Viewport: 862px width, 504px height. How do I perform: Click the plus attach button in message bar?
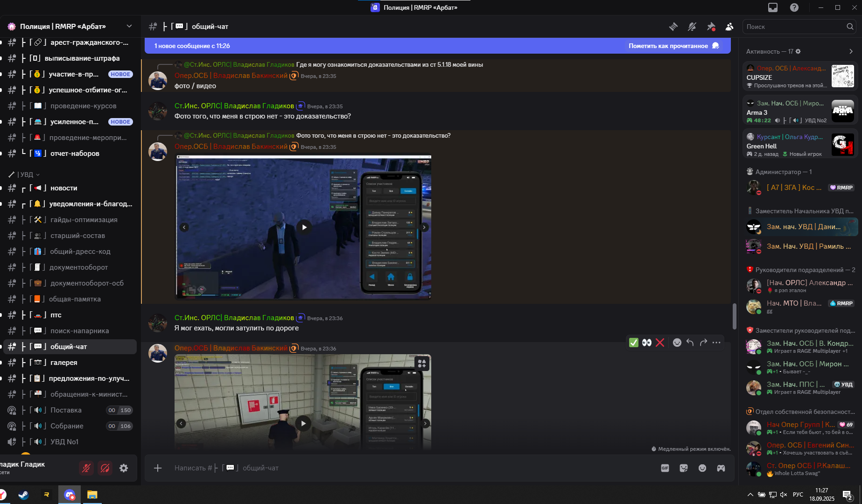coord(158,468)
